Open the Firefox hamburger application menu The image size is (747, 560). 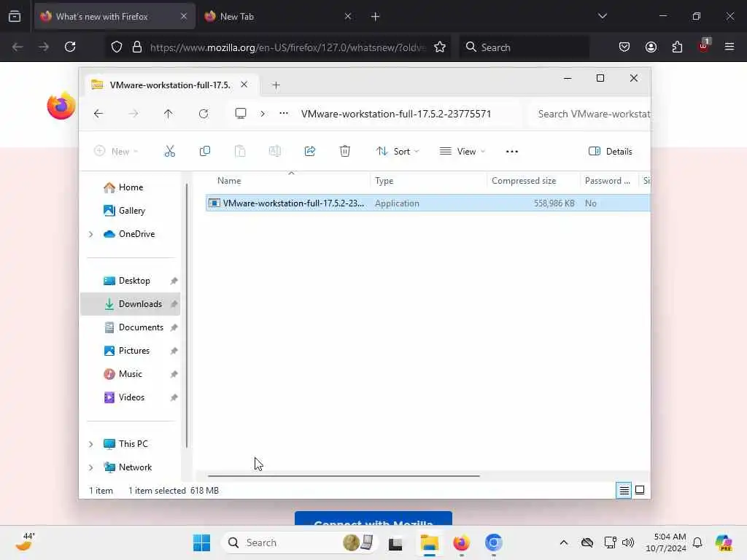pos(729,47)
